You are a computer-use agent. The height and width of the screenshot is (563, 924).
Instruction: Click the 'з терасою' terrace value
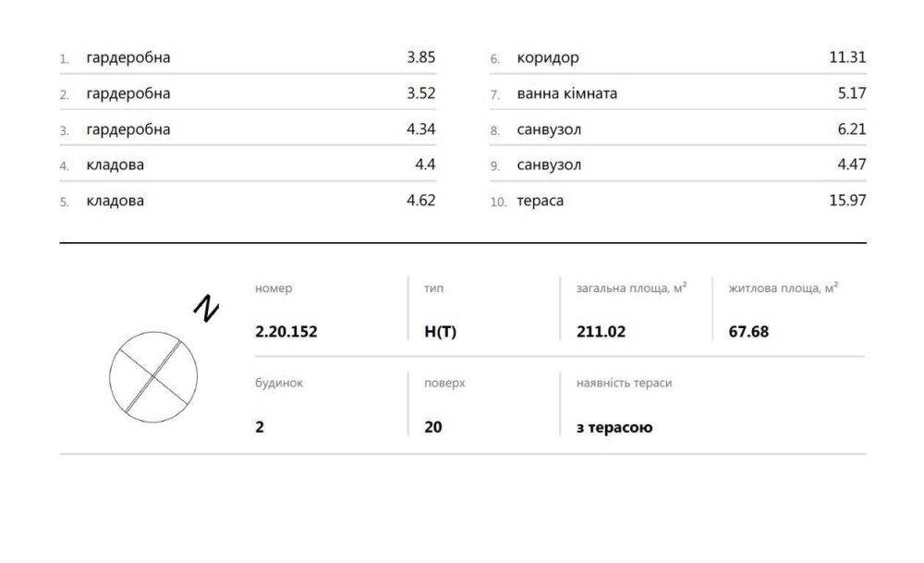(614, 428)
